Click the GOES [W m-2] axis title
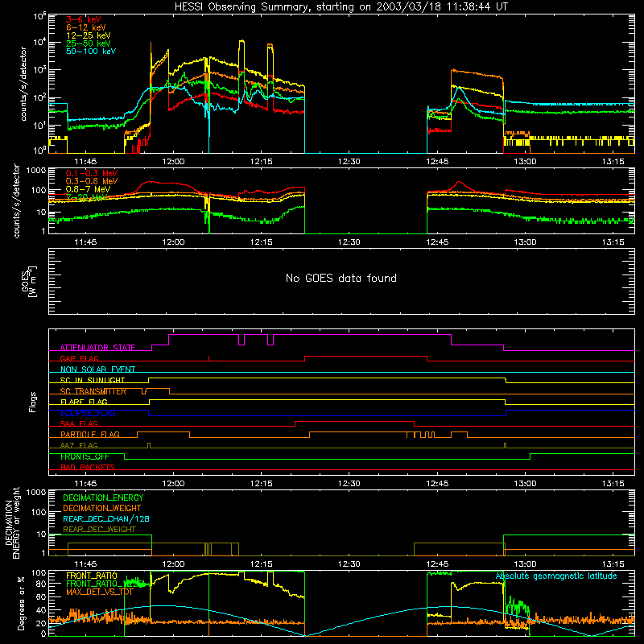Viewport: 644px width, 644px height. pyautogui.click(x=29, y=281)
